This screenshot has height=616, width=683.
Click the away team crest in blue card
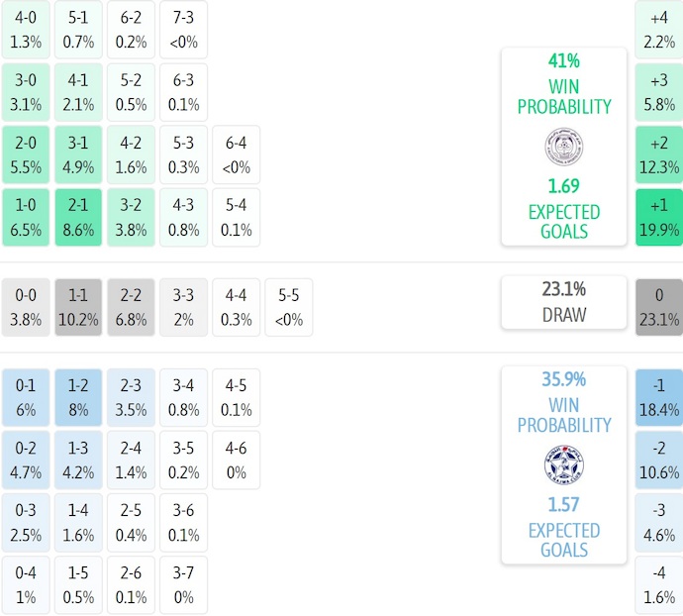tap(563, 464)
